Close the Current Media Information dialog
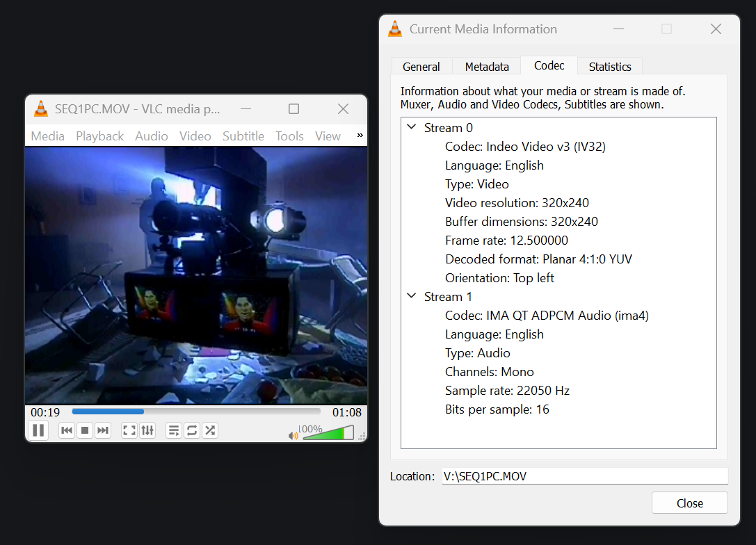Screen dimensions: 756x545 click(689, 503)
